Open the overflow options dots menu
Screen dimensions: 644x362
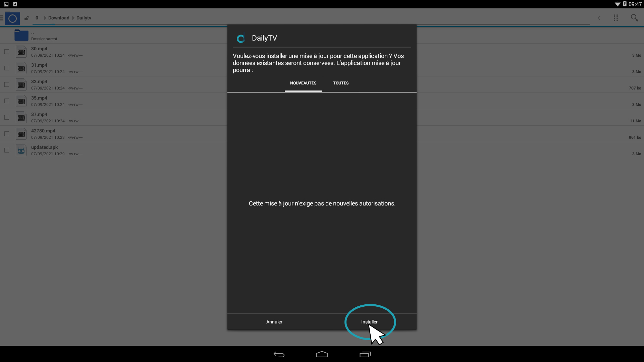[616, 18]
